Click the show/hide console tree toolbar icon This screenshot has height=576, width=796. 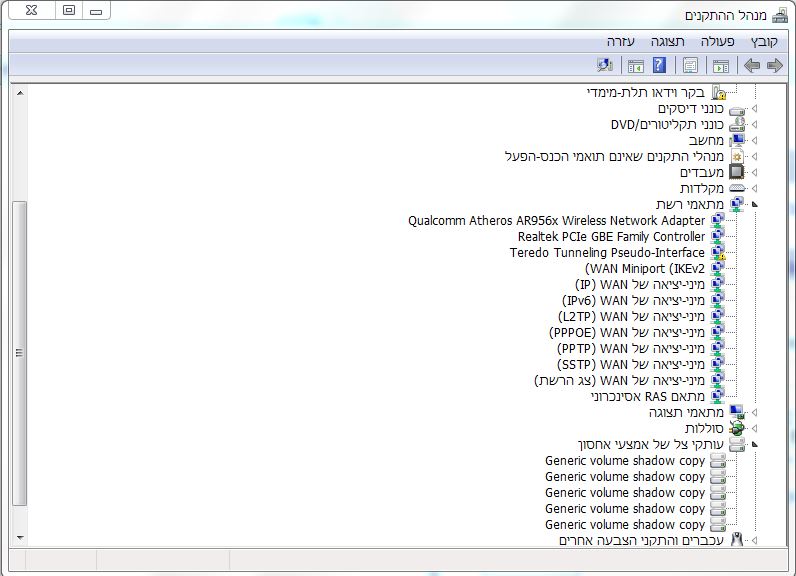[x=721, y=65]
